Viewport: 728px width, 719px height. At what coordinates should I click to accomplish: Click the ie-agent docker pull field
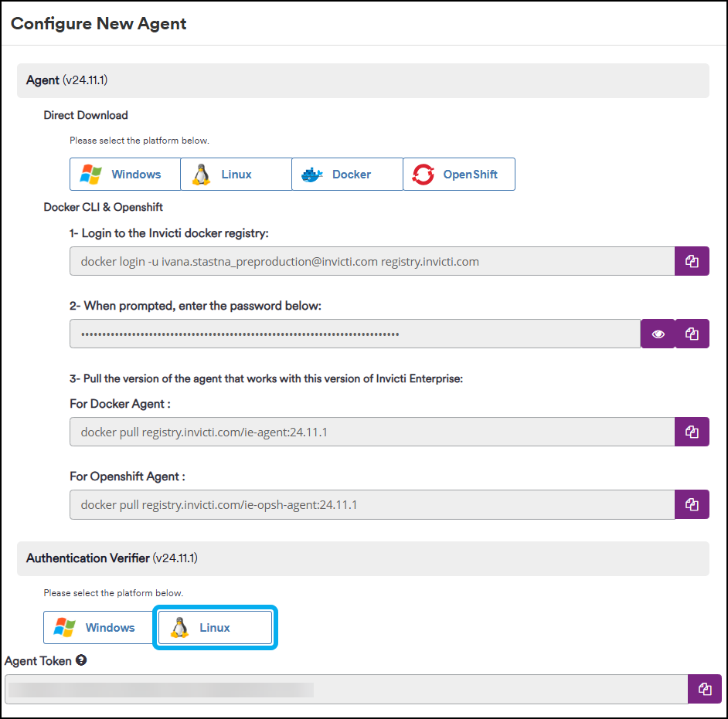pyautogui.click(x=373, y=432)
